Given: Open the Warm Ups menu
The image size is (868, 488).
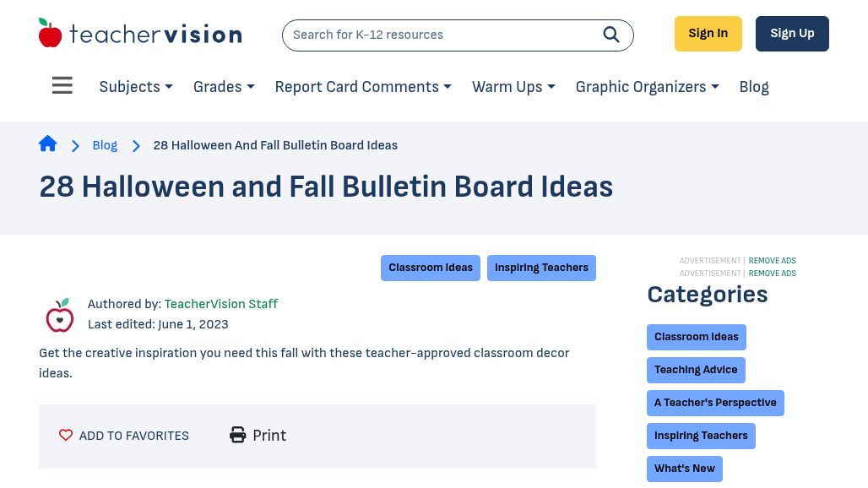Looking at the screenshot, I should [x=513, y=87].
